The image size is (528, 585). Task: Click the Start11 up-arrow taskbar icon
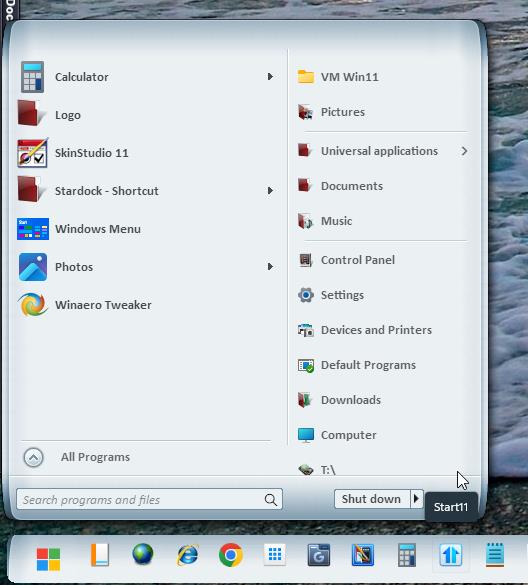click(450, 555)
